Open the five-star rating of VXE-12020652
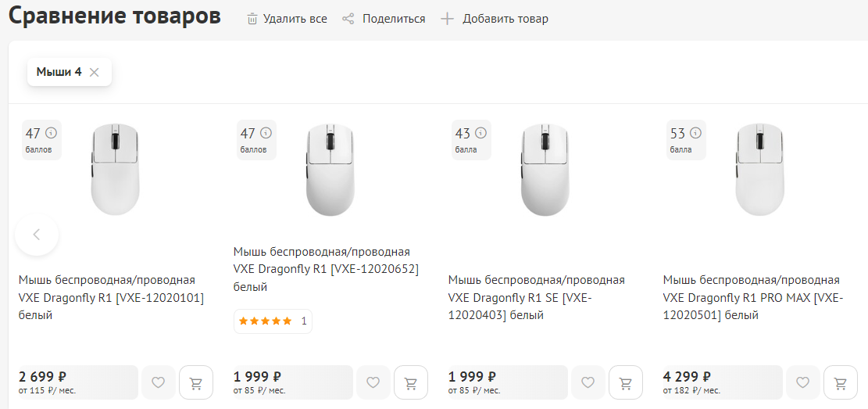 pyautogui.click(x=266, y=321)
